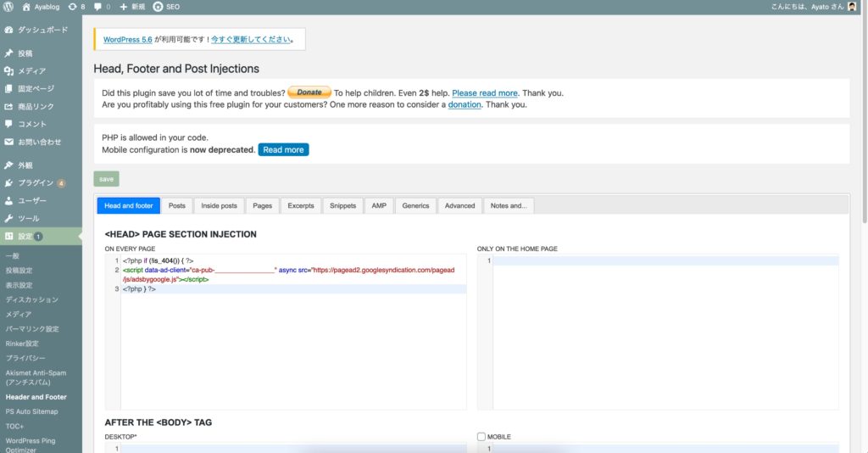Open パーマリンク設定 permalink settings
Viewport: 868px width, 453px height.
pyautogui.click(x=32, y=329)
